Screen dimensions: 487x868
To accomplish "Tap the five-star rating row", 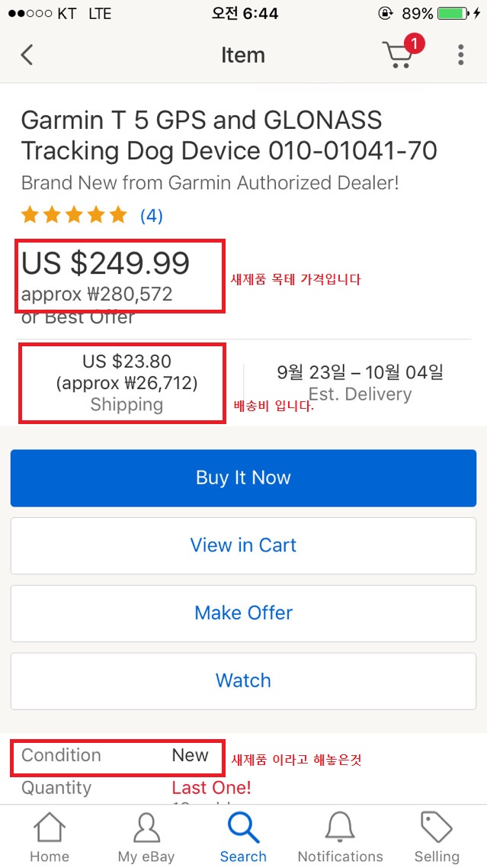I will (x=74, y=215).
